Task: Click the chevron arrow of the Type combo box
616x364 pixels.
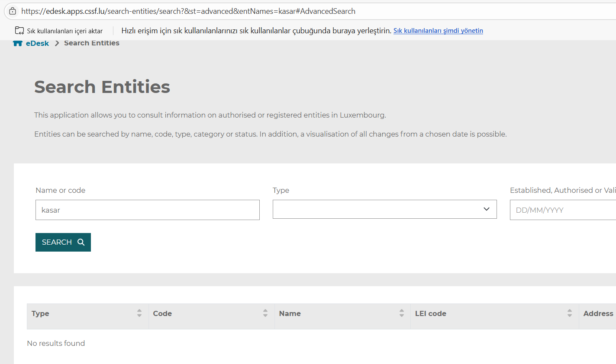Action: click(x=487, y=209)
